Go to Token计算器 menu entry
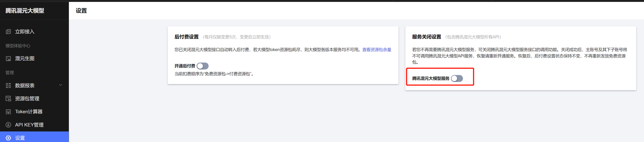 34,112
